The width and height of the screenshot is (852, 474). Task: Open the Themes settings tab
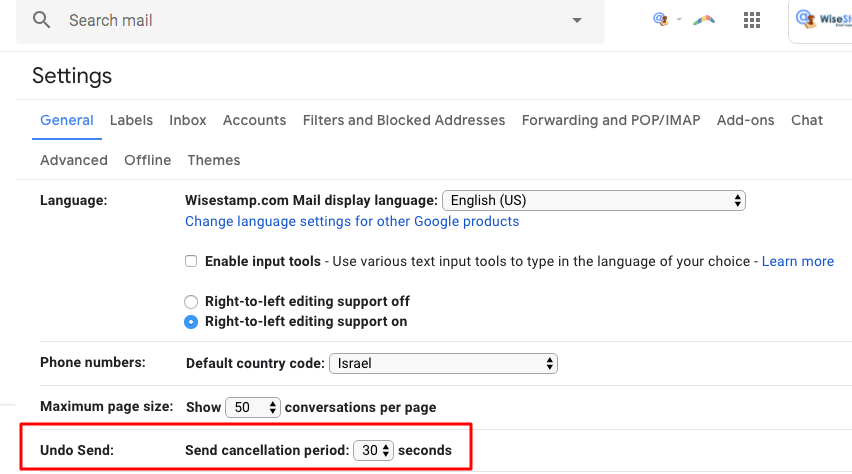click(213, 160)
